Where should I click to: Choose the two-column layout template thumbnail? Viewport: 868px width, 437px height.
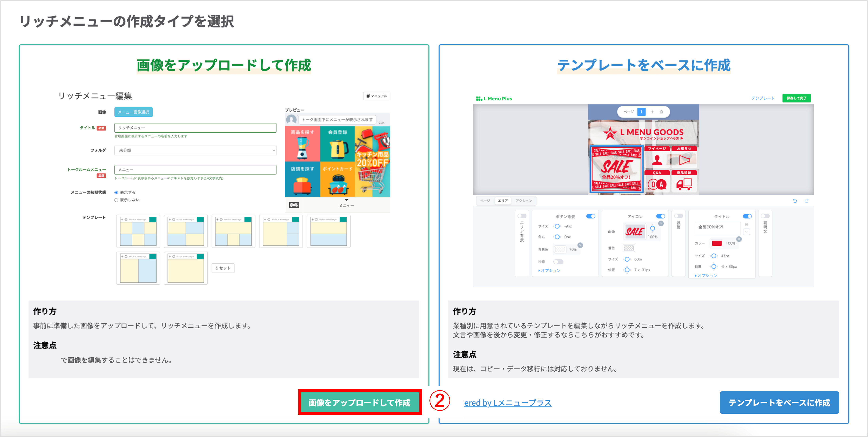pyautogui.click(x=138, y=268)
